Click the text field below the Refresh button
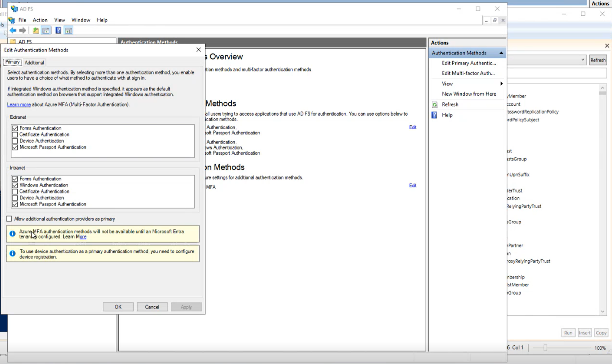Screen dimensions: 612x364 click(557, 73)
